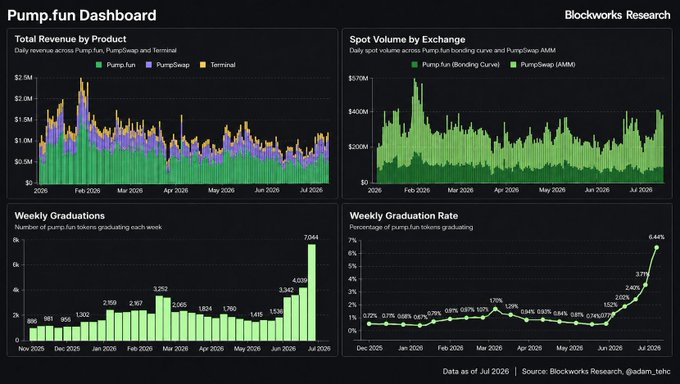Click the Percentage of pump.fun tokens graduating subtitle
The width and height of the screenshot is (680, 384).
[411, 227]
